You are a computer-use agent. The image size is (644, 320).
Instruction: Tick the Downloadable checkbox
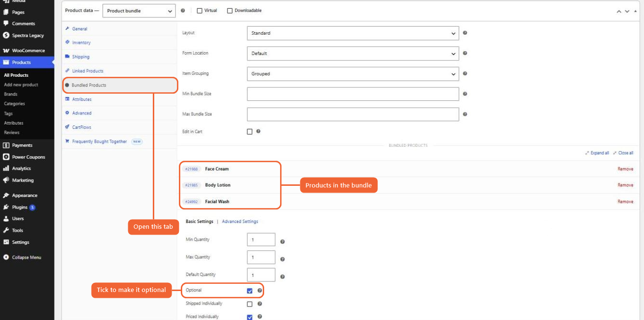(229, 11)
